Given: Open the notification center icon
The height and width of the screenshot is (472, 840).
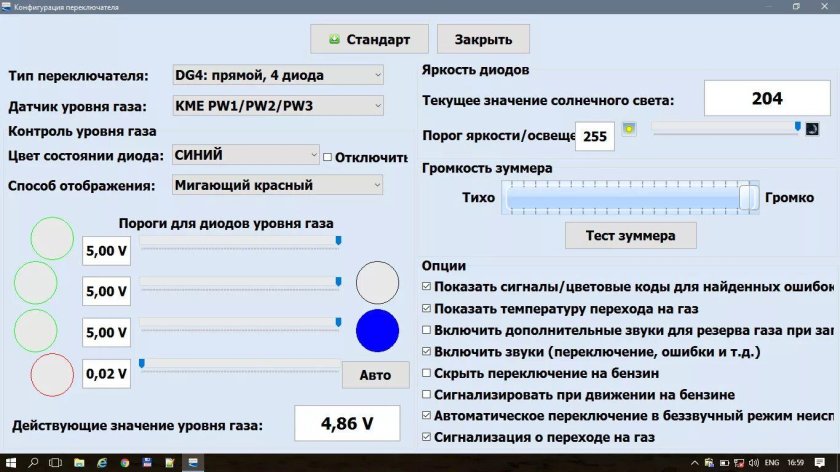Looking at the screenshot, I should (x=820, y=463).
